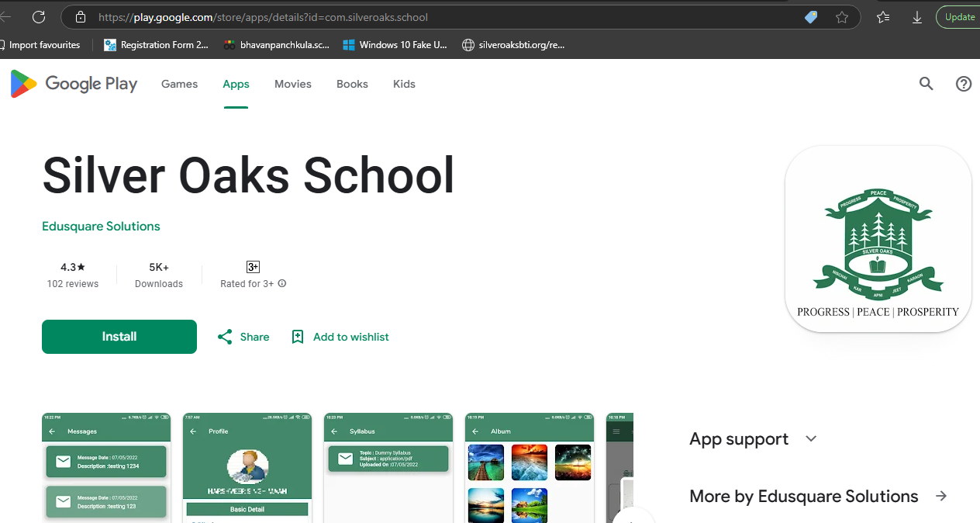This screenshot has height=523, width=980.
Task: Click the collections icon beside the address bar
Action: (x=882, y=16)
